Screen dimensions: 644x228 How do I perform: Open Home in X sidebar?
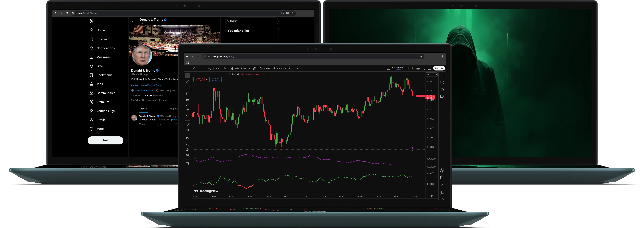point(97,30)
